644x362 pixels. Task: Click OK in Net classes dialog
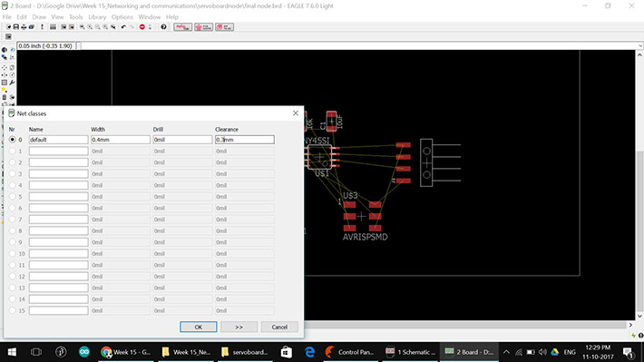coord(199,328)
